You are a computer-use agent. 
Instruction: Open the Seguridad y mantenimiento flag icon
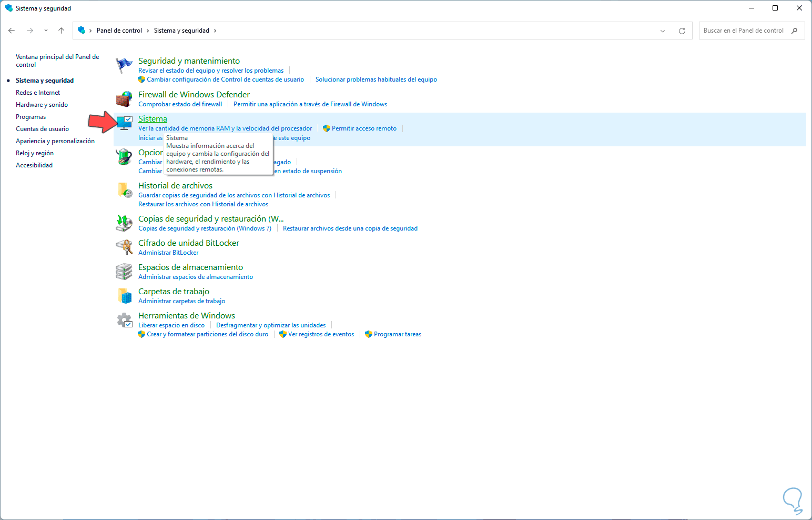coord(124,66)
